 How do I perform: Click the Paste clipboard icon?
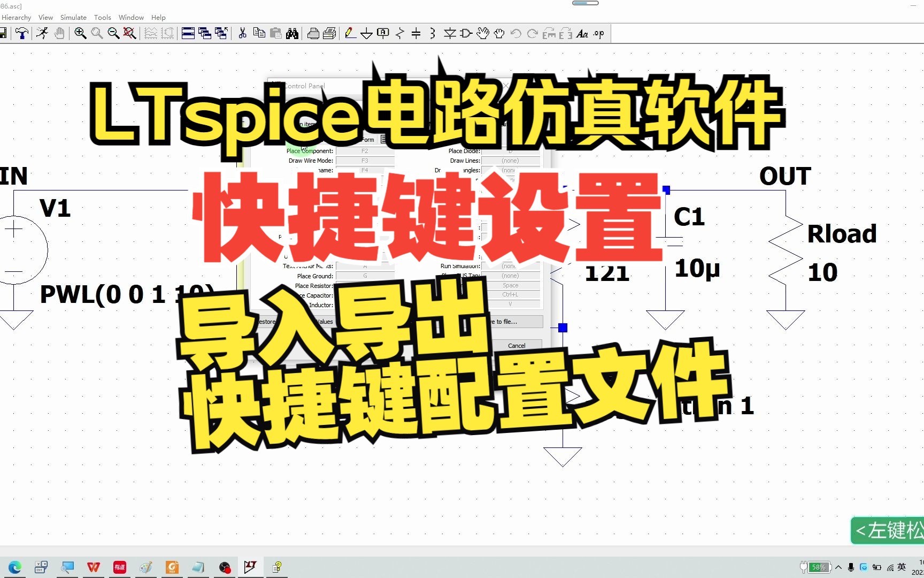[x=276, y=34]
